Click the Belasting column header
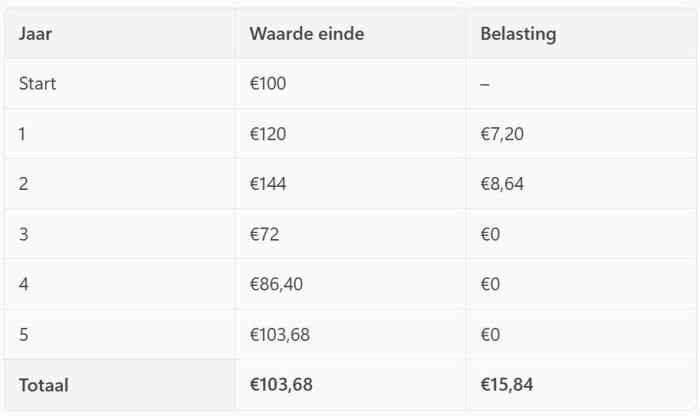 click(x=518, y=34)
